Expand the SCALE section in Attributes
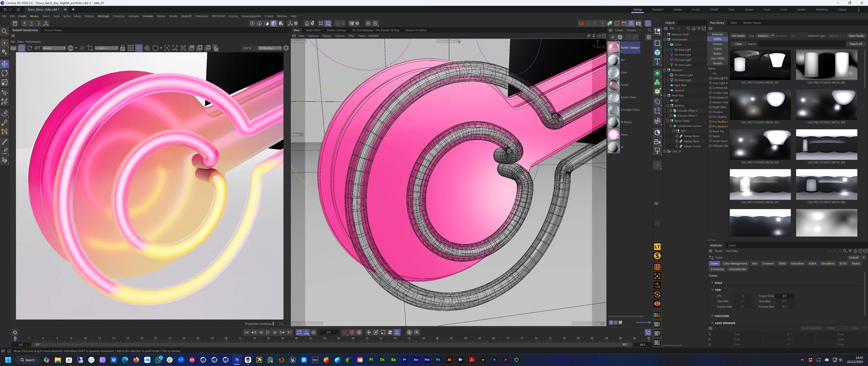868x366 pixels. tap(712, 283)
